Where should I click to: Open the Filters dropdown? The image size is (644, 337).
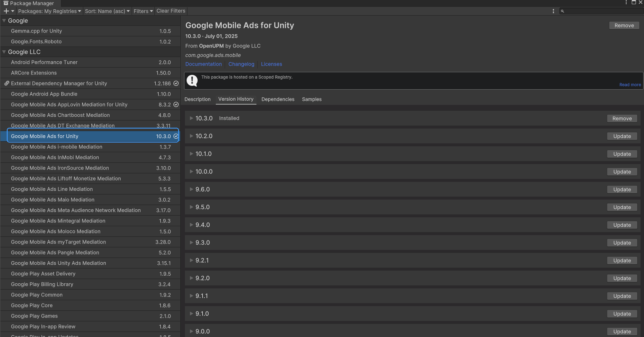click(143, 11)
